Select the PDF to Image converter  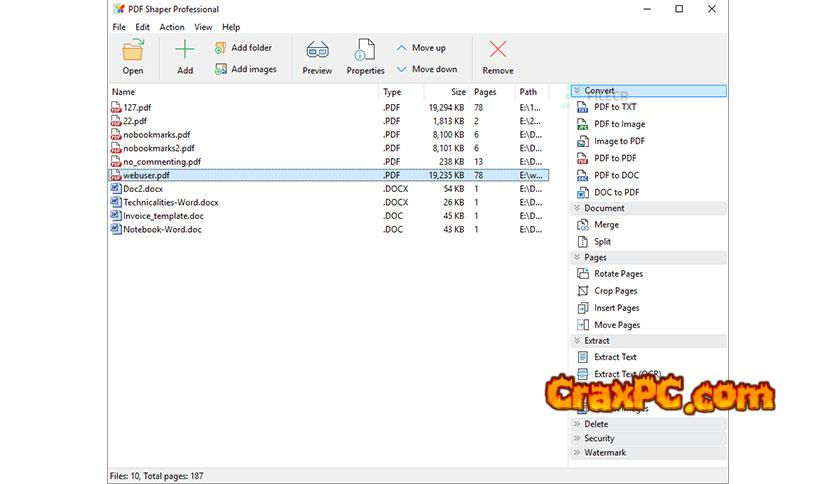619,124
